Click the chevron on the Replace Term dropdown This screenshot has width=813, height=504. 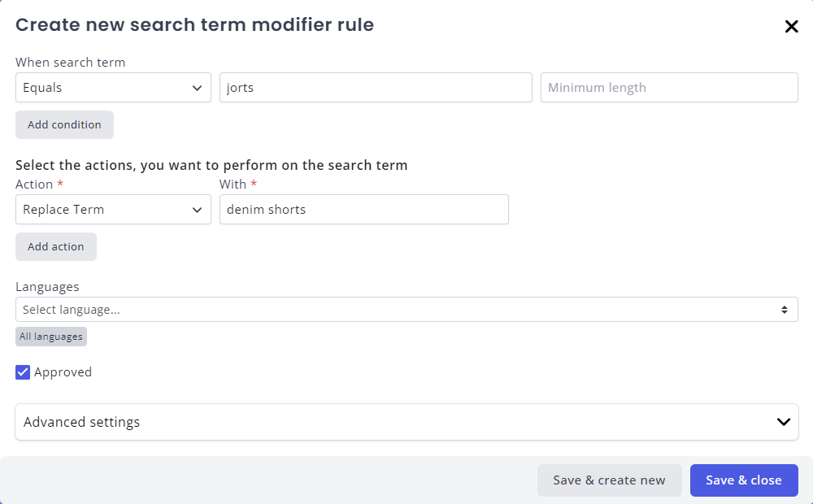point(197,210)
